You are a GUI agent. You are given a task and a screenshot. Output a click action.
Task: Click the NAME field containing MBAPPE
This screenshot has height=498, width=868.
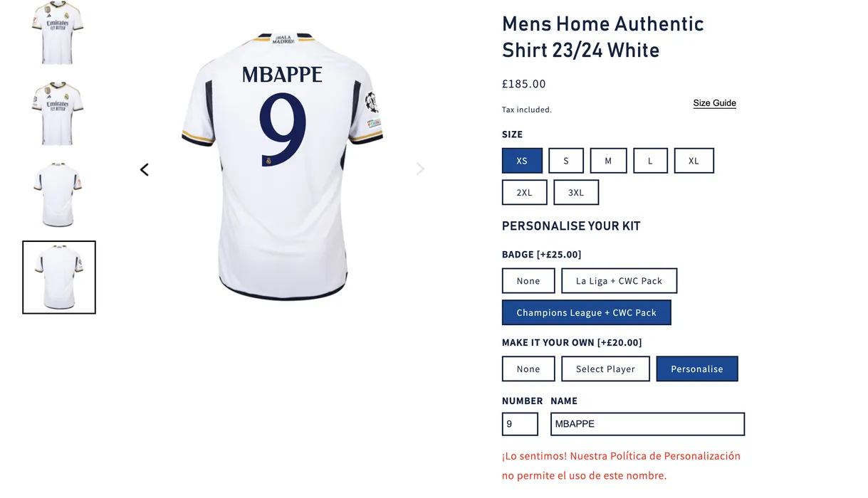click(x=648, y=424)
